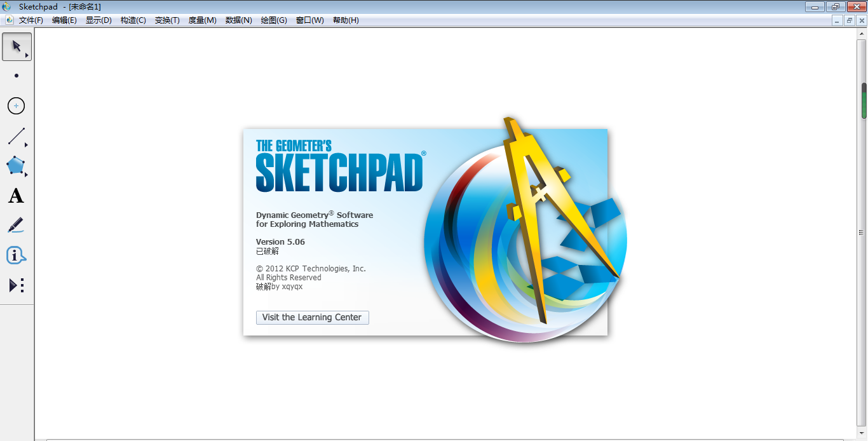Screen dimensions: 868x441
Task: Expand the Straightedge tool flyout triangle
Action: coord(27,145)
